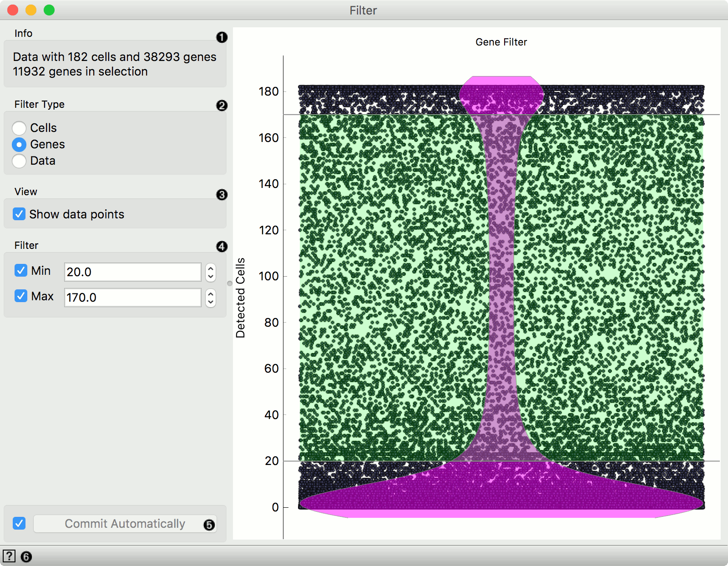
Task: Uncheck Show data points
Action: coord(19,214)
